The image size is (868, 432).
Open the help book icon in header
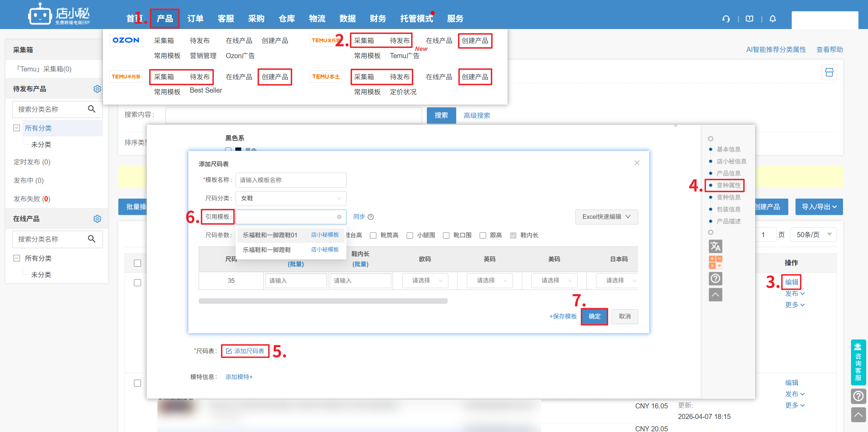point(749,19)
